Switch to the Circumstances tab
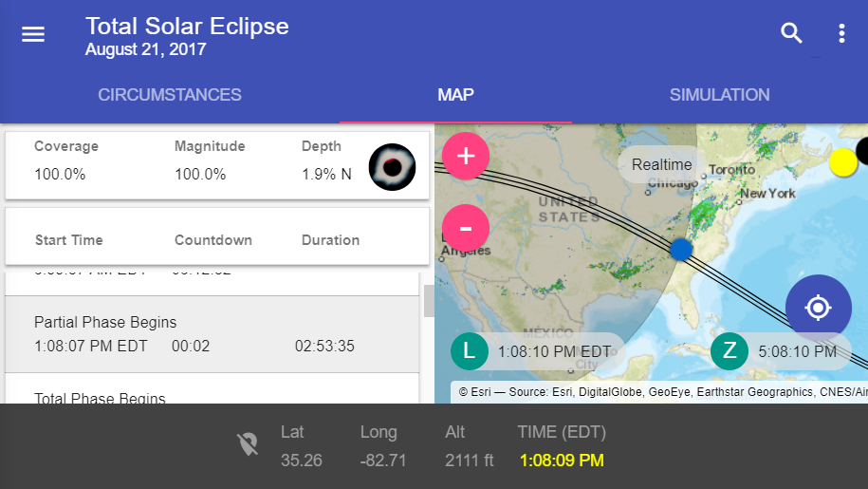 pyautogui.click(x=170, y=95)
